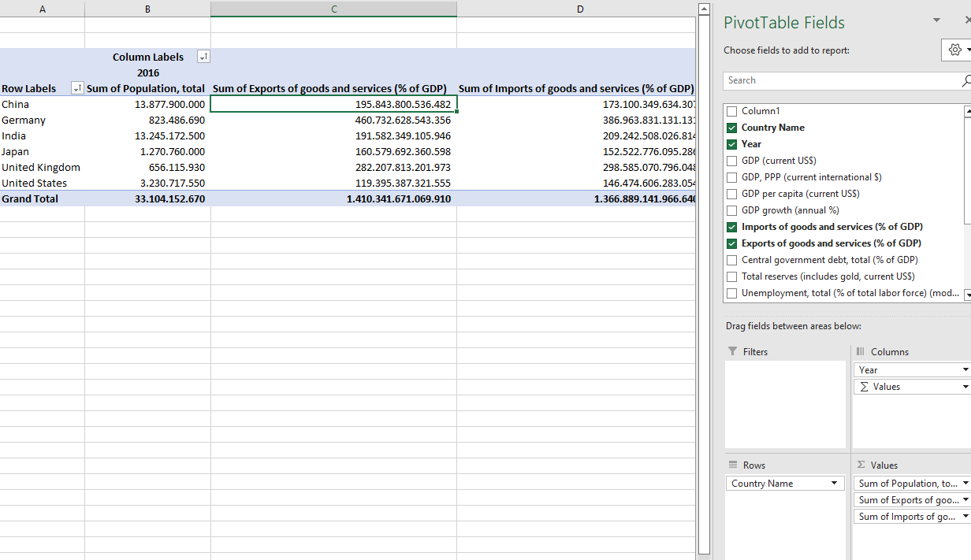Open the Row Labels sort filter button
This screenshot has height=560, width=971.
point(77,88)
